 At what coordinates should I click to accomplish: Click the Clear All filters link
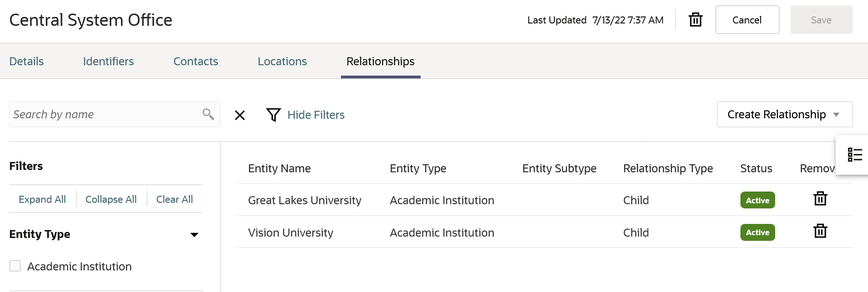coord(174,200)
